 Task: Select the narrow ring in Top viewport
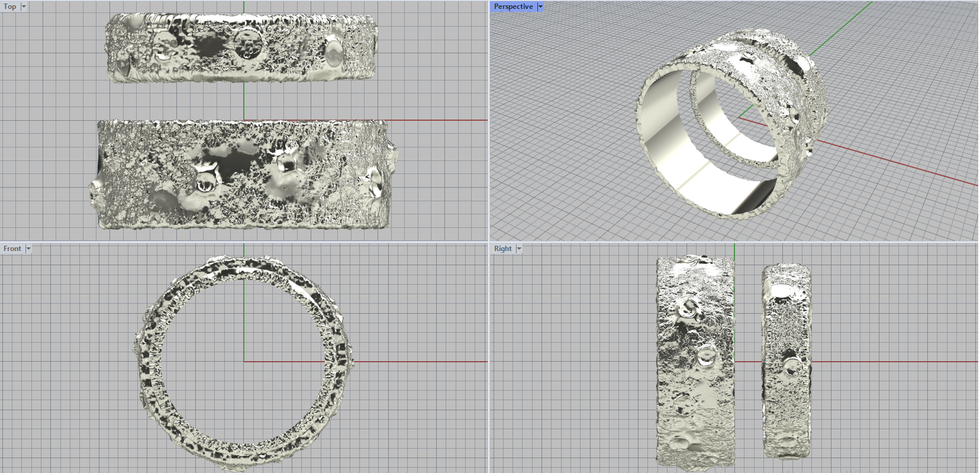(x=242, y=48)
